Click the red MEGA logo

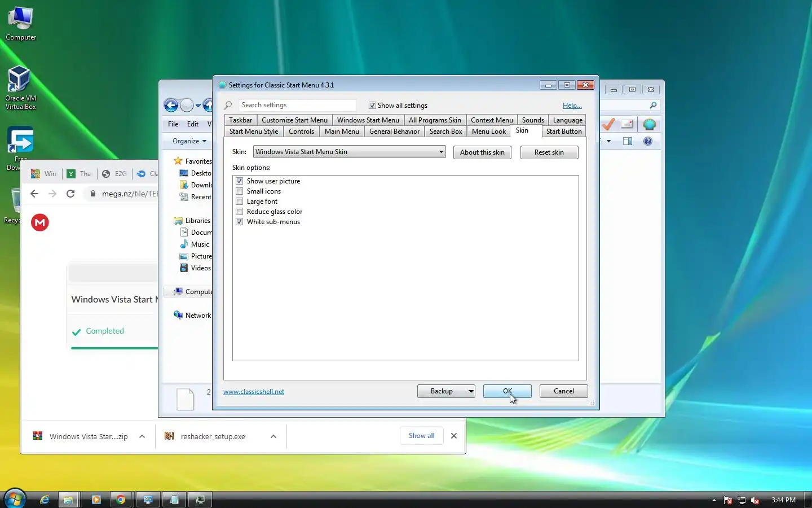(40, 222)
